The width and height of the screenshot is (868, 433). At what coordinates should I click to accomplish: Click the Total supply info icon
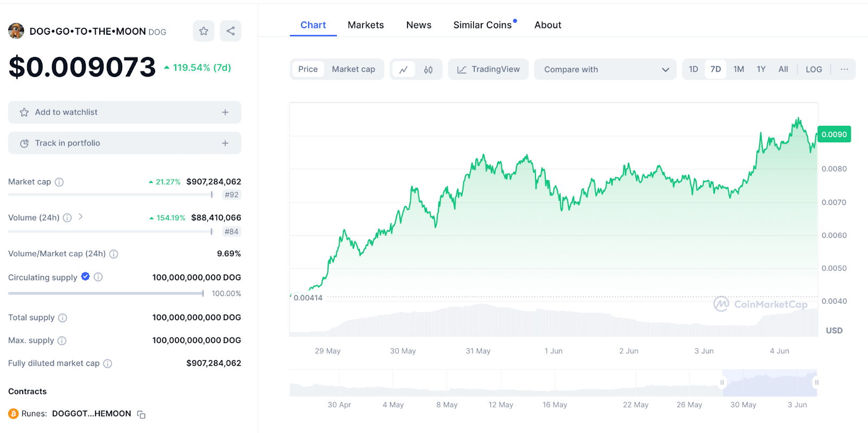[62, 318]
